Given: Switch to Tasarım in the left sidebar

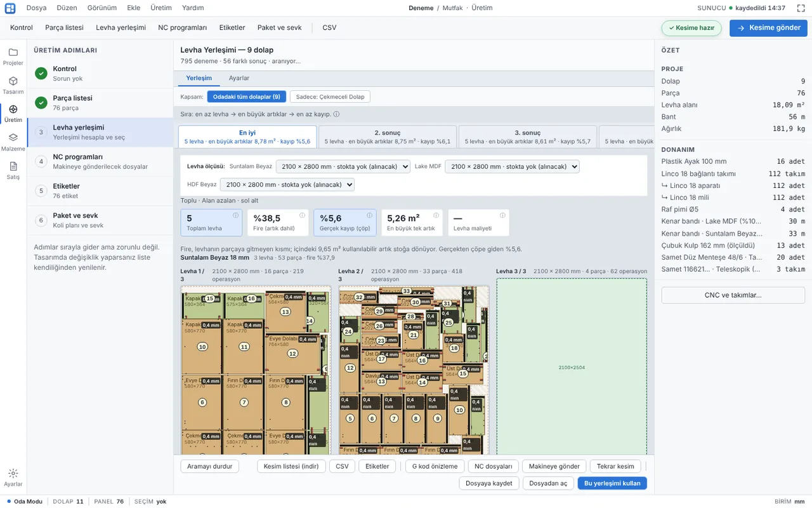Looking at the screenshot, I should coord(13,85).
